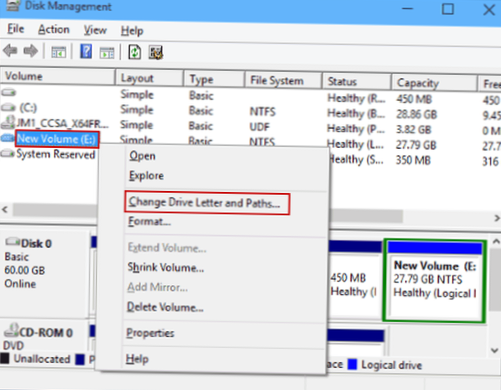The image size is (501, 390).
Task: Select the New Volume (E:) partition block
Action: point(434,280)
